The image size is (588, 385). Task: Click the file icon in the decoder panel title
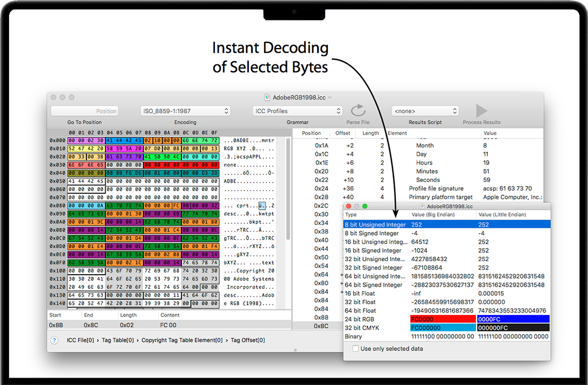coord(422,206)
